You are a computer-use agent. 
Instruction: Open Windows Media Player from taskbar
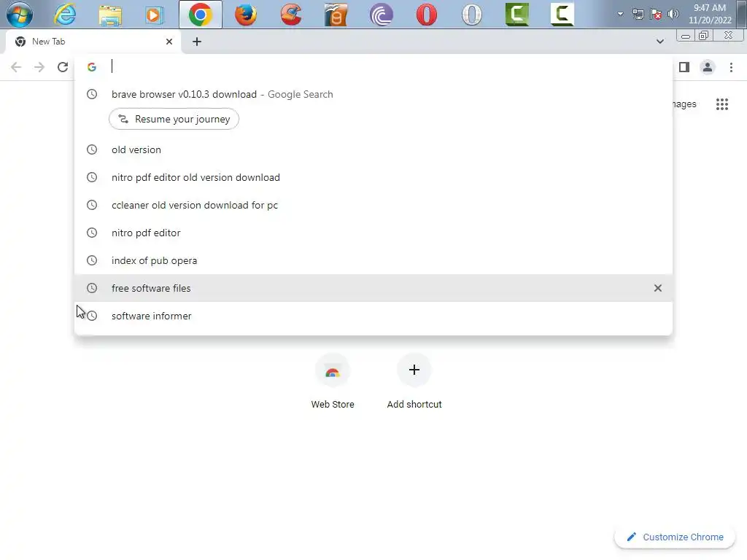coord(155,15)
